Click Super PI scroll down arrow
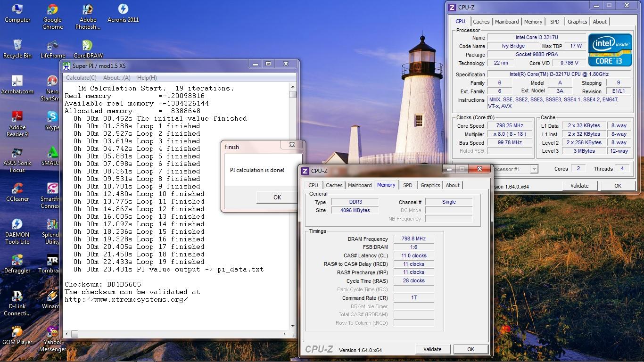Image resolution: width=644 pixels, height=362 pixels. click(292, 326)
